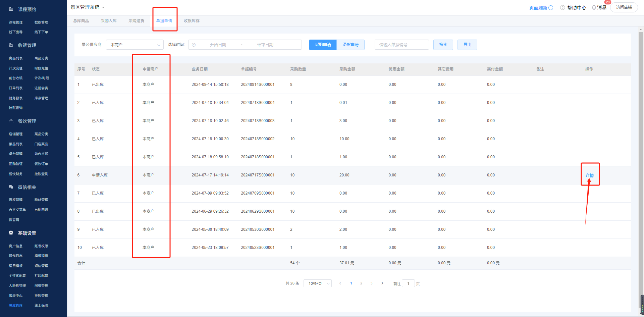Click the 课程预约 section icon
This screenshot has width=644, height=317.
tap(11, 9)
